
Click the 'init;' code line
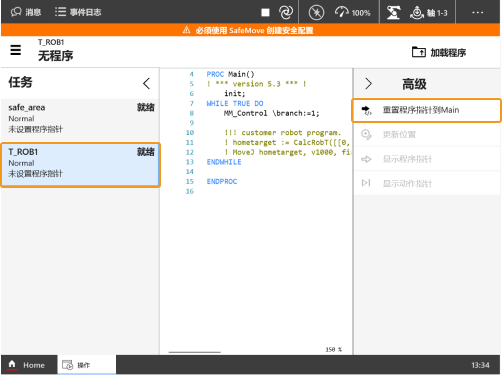click(x=235, y=94)
